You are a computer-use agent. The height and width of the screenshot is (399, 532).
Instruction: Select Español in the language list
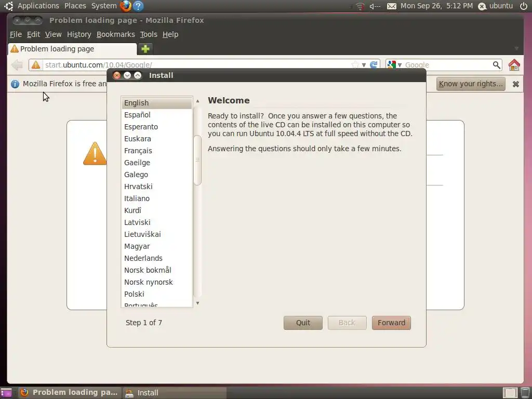(157, 115)
